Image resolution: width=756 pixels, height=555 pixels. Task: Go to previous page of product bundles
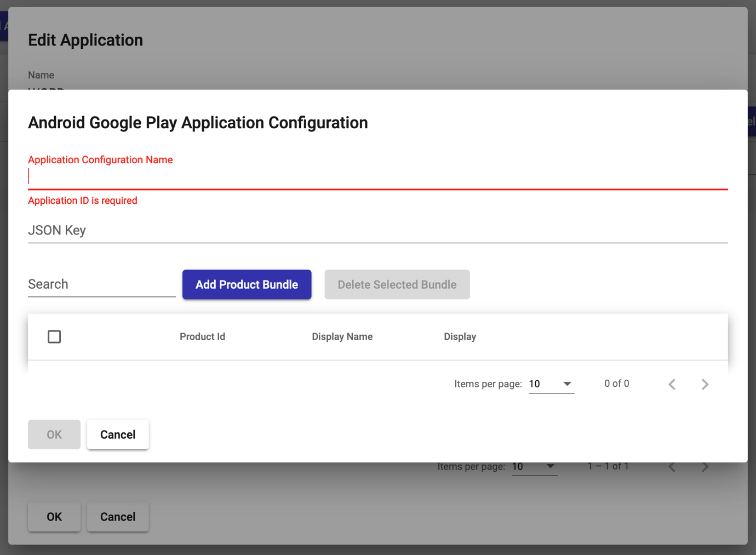tap(672, 384)
